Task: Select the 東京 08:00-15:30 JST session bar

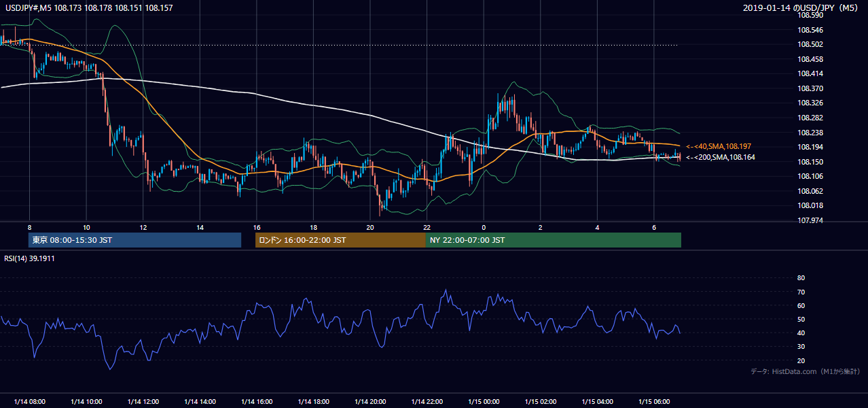Action: coord(135,240)
